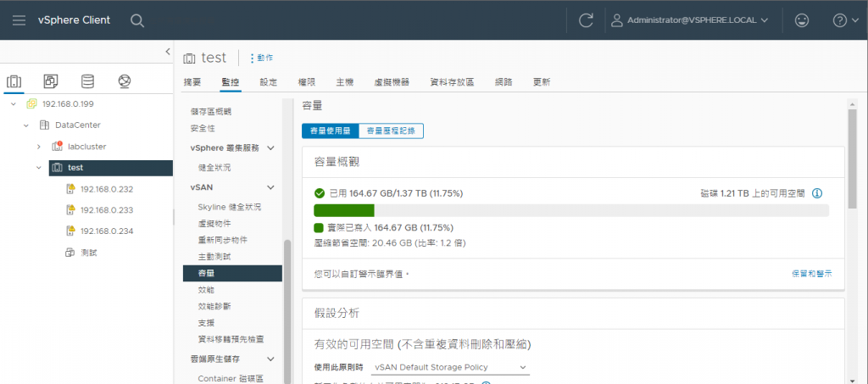Expand the labcluster tree node
The image size is (868, 384).
coord(39,146)
